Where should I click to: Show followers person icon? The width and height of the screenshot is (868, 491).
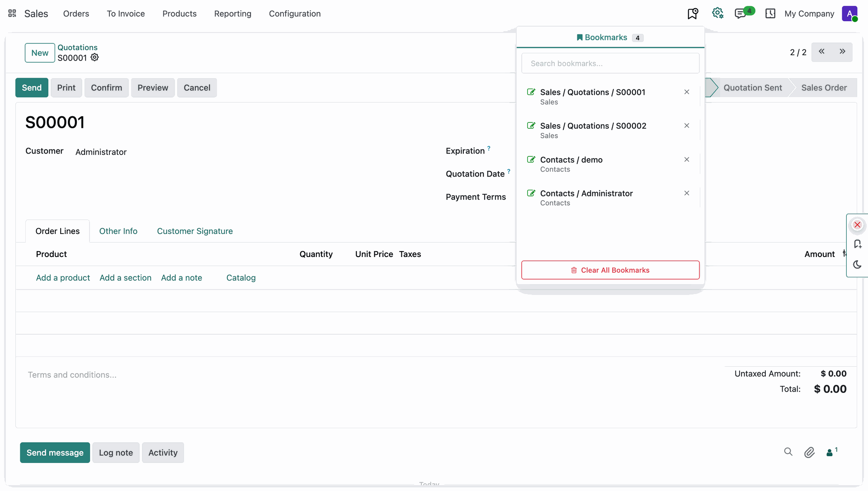(x=832, y=452)
